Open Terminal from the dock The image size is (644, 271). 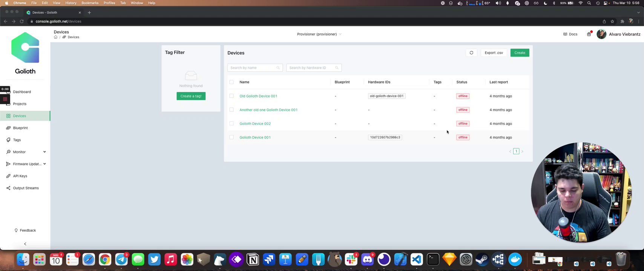click(x=433, y=259)
